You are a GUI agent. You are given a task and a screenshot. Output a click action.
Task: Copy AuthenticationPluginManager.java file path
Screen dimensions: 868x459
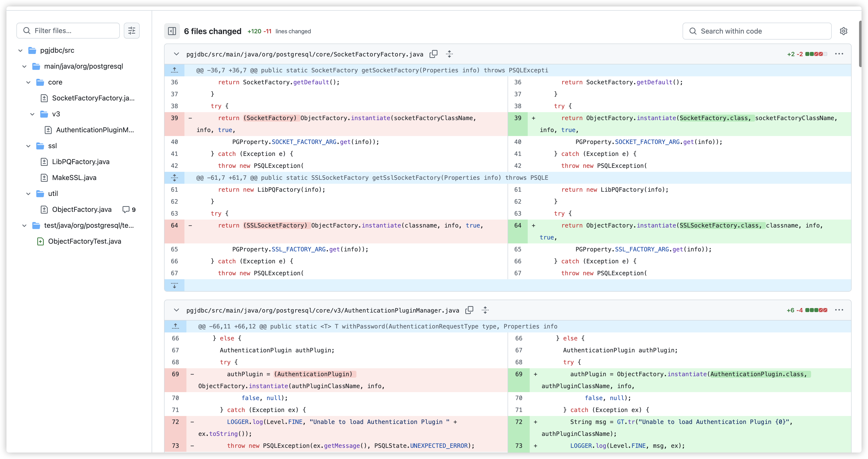(x=469, y=310)
